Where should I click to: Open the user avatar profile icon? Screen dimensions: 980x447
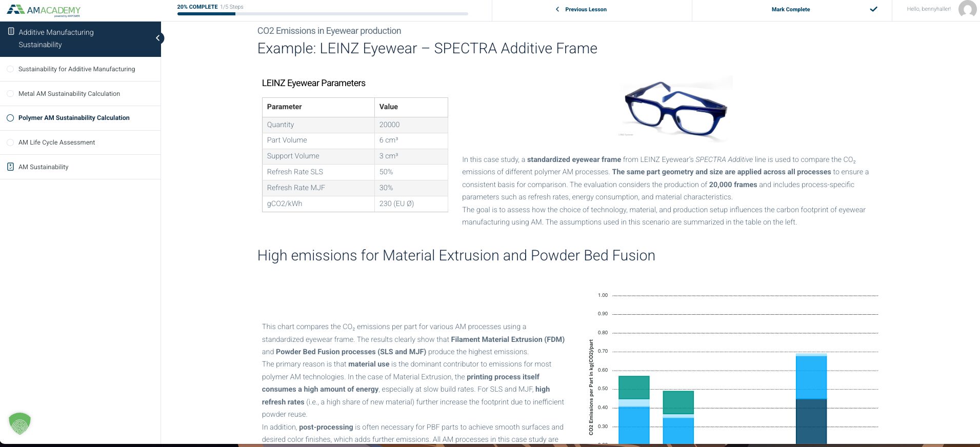(x=967, y=9)
